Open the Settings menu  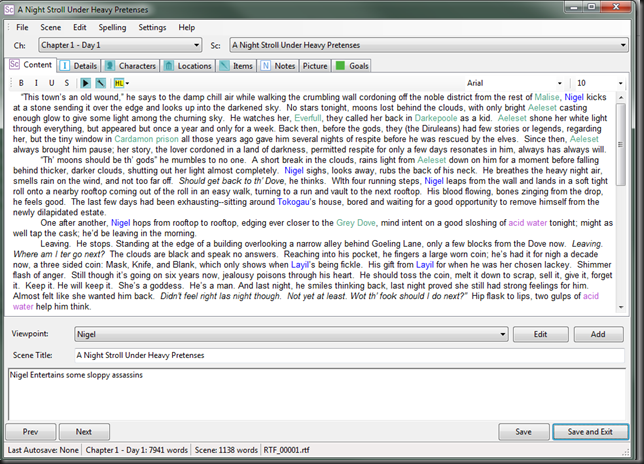coord(152,28)
